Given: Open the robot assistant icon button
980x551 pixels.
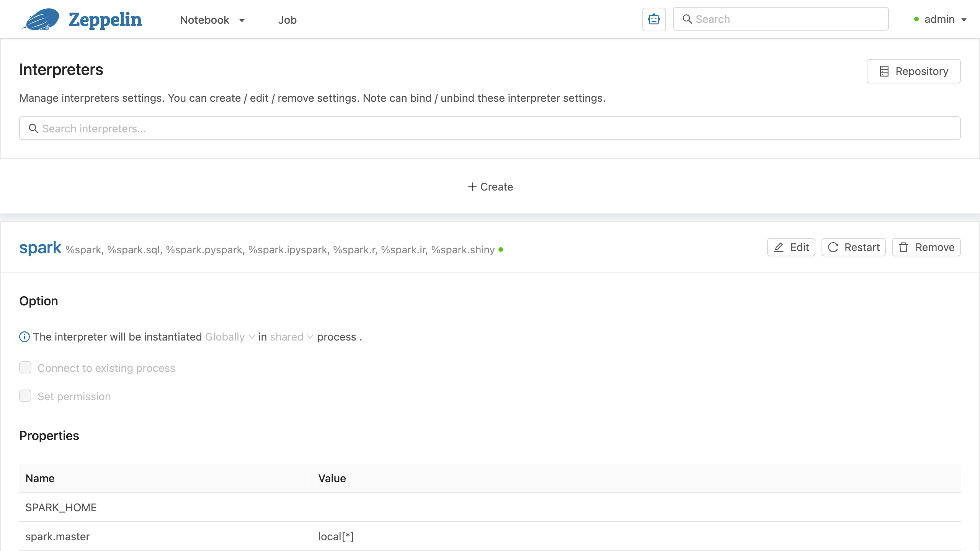Looking at the screenshot, I should pos(654,19).
